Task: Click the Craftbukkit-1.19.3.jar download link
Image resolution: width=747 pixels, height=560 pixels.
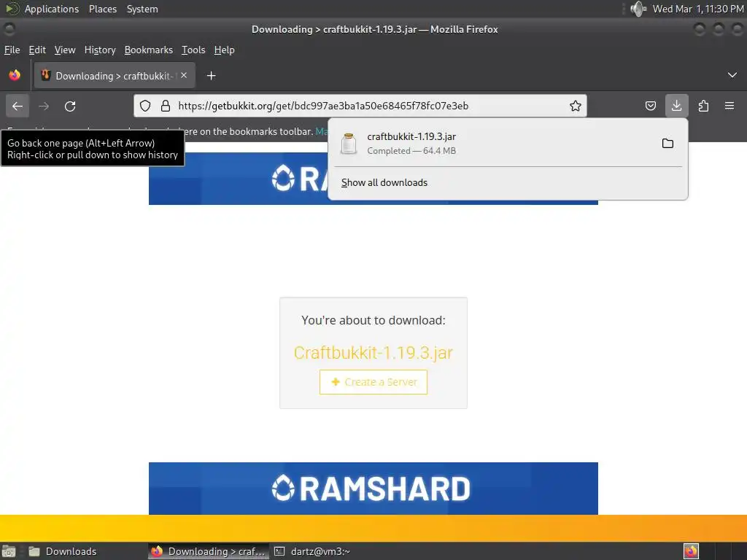Action: click(373, 353)
